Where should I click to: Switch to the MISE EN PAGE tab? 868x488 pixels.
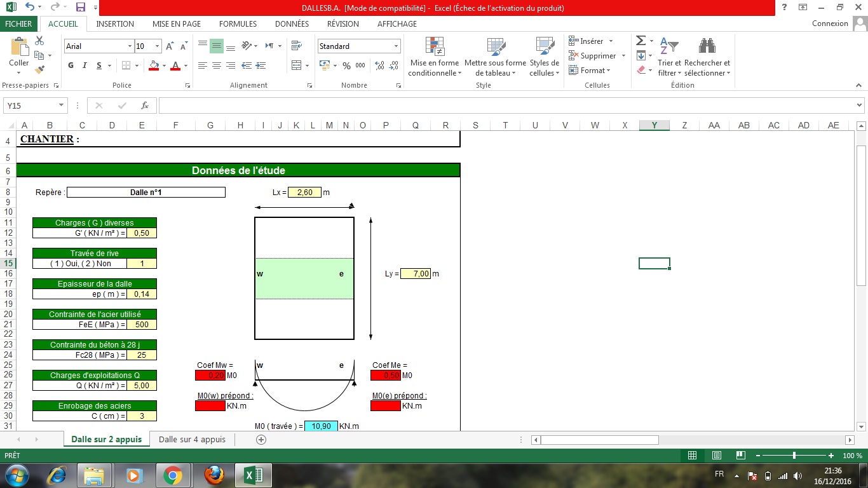point(177,24)
